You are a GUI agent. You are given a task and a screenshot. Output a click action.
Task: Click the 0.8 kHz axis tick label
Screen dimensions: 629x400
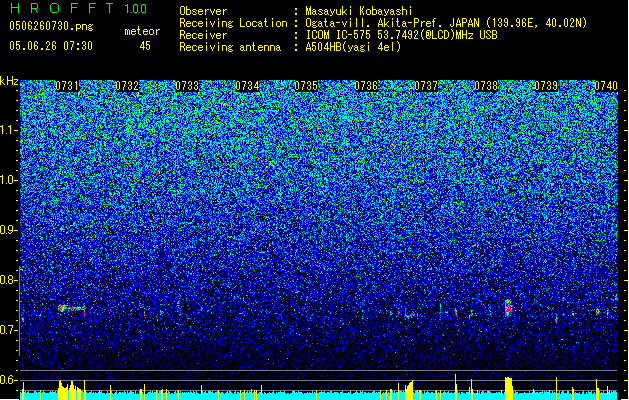point(9,280)
